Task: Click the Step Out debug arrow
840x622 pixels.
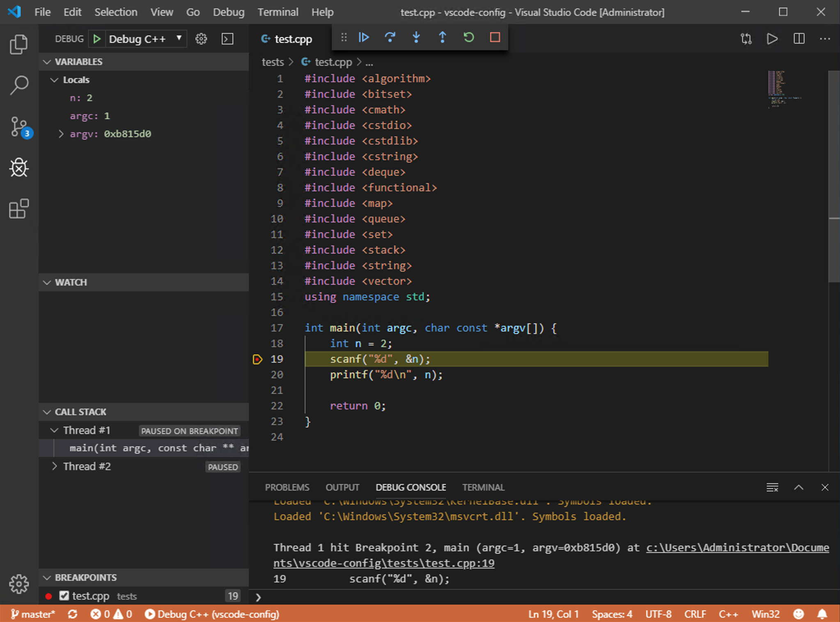Action: coord(442,38)
